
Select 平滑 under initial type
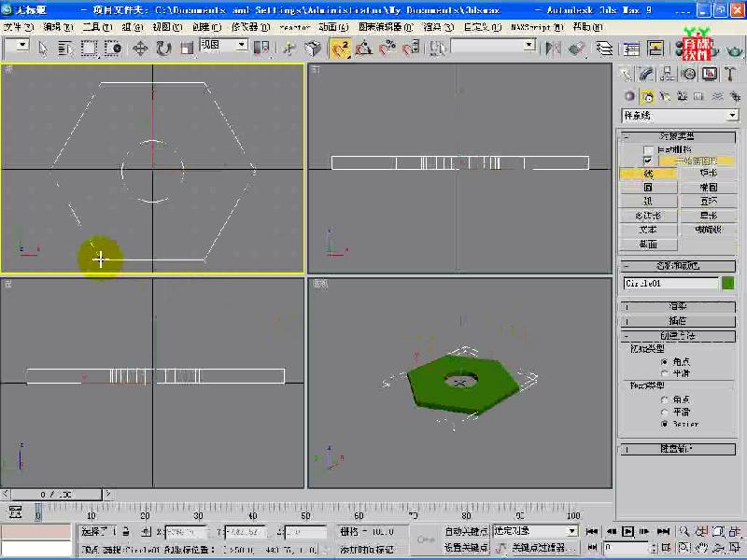coord(665,372)
